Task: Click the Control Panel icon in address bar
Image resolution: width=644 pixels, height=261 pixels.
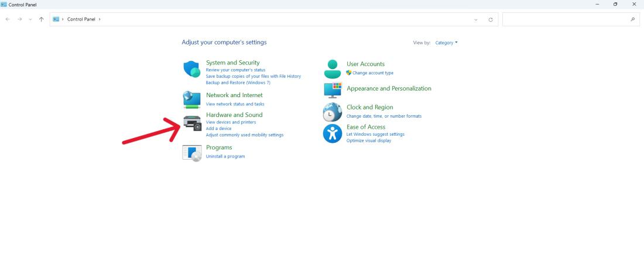Action: (x=56, y=19)
